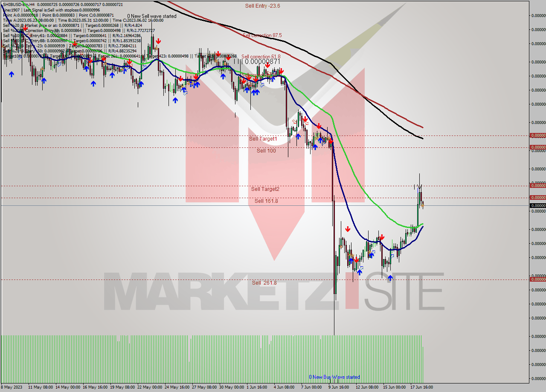Select 'Time B:2023.05.31 12:00:00' text

coord(83,20)
